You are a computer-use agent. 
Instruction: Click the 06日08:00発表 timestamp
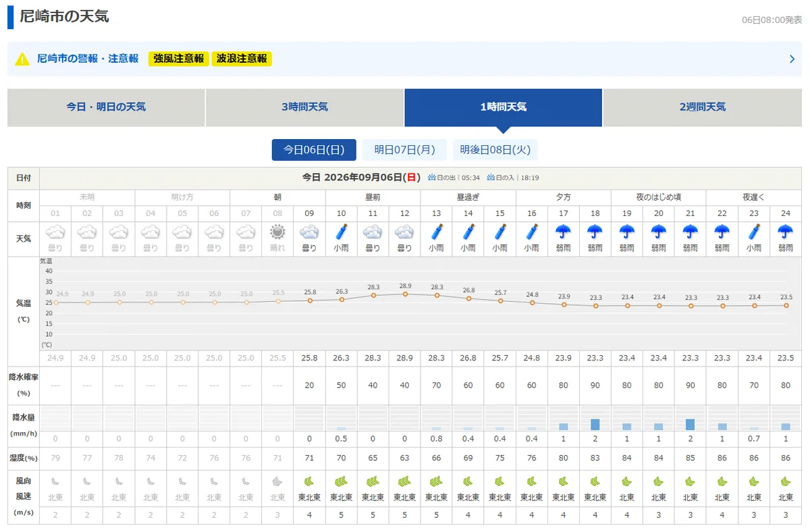coord(772,20)
